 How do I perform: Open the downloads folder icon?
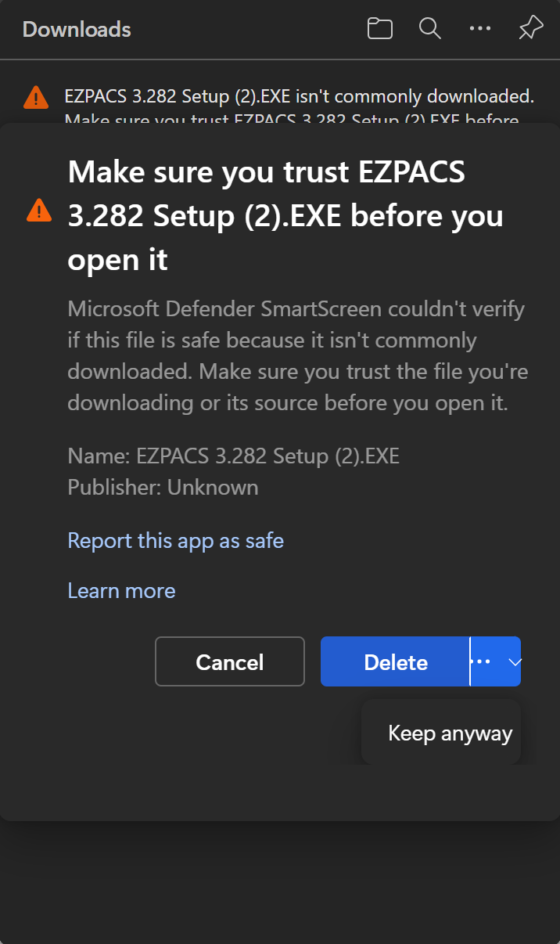[x=379, y=29]
